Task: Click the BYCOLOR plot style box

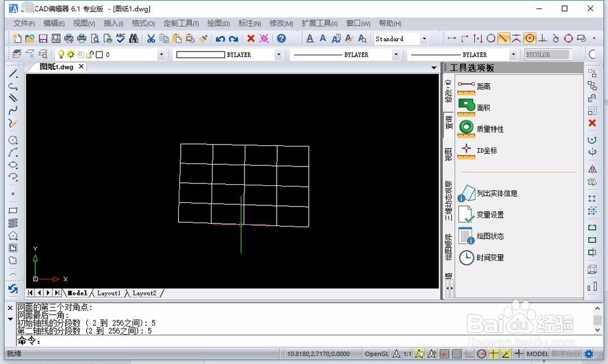Action: click(548, 55)
